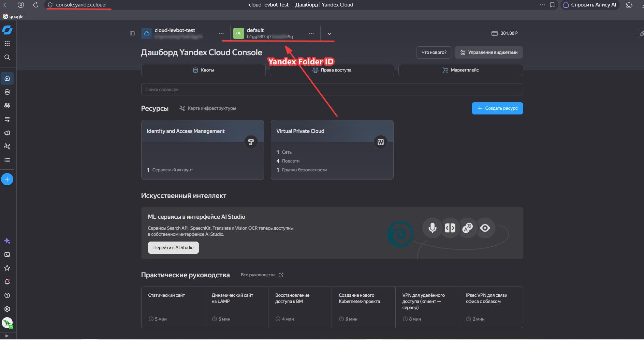Click the green DE folder badge
This screenshot has width=644, height=340.
[x=239, y=33]
